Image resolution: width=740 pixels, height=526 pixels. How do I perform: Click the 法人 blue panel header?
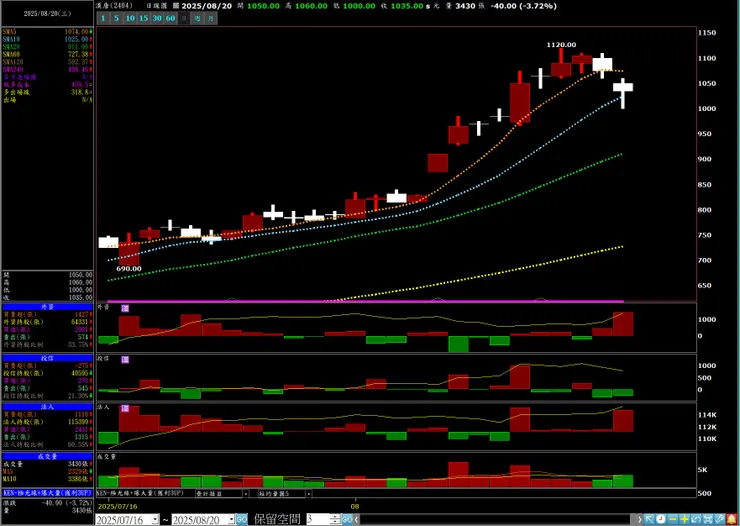click(47, 407)
